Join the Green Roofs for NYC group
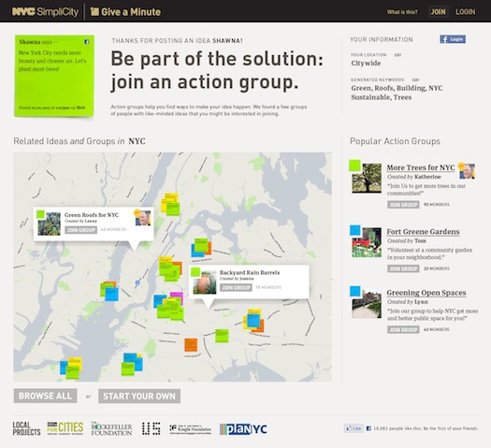 [81, 230]
